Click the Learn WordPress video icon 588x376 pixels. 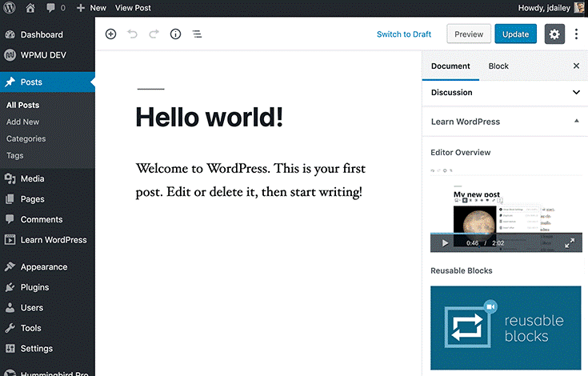[10, 240]
